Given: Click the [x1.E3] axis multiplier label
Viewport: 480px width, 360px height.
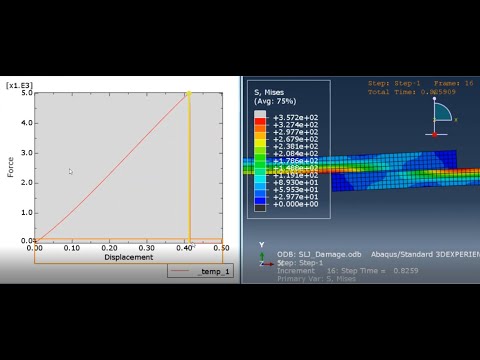Looking at the screenshot, I should click(19, 85).
